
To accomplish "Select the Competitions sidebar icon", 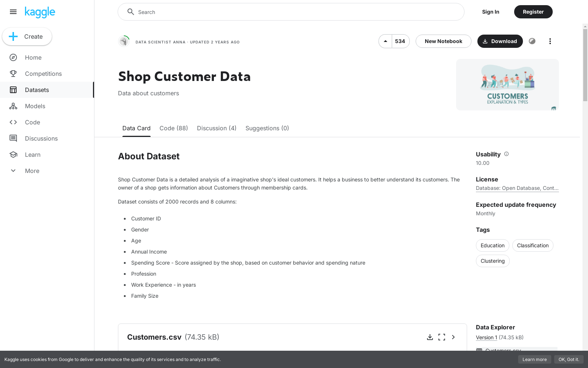I will coord(13,74).
